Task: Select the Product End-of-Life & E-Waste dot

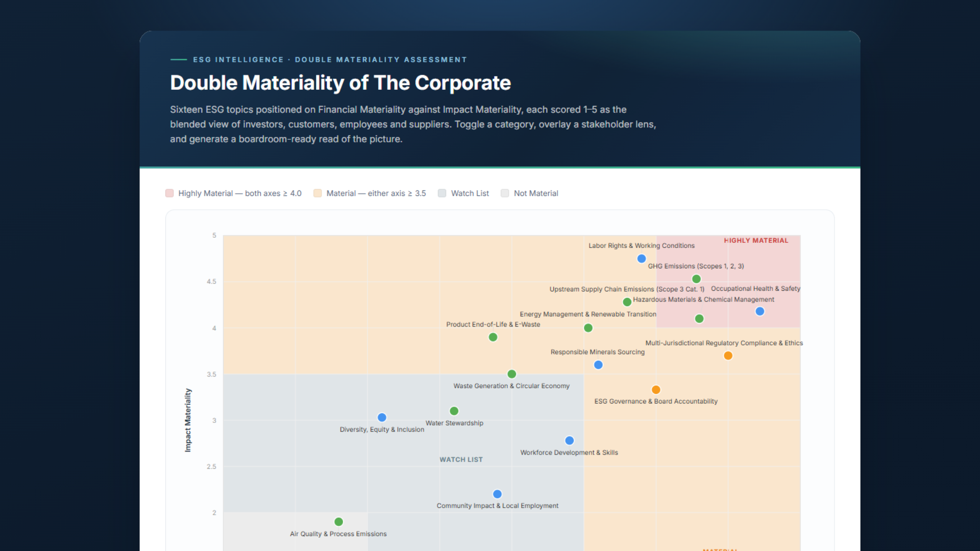Action: 493,337
